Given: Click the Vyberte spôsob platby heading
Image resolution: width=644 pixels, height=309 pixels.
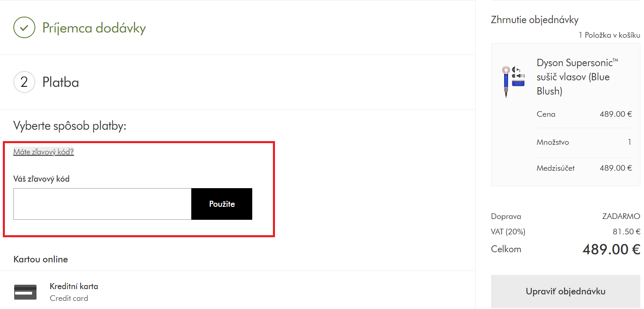Looking at the screenshot, I should coord(70,126).
